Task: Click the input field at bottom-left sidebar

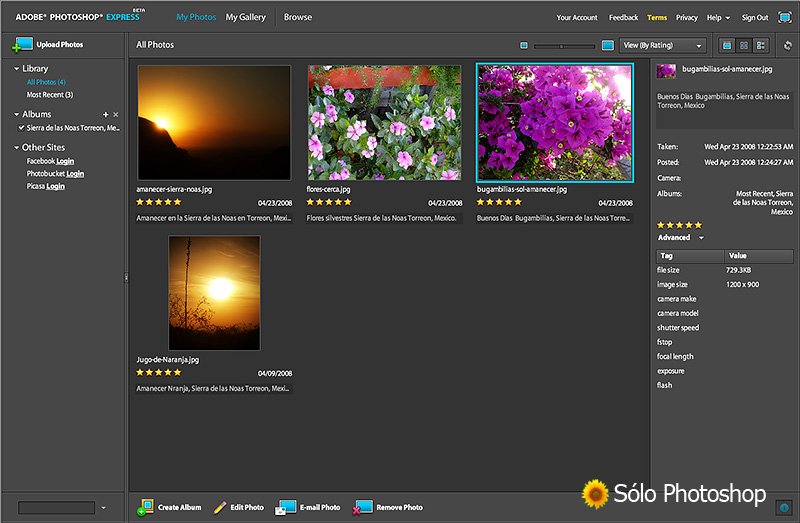Action: point(56,508)
